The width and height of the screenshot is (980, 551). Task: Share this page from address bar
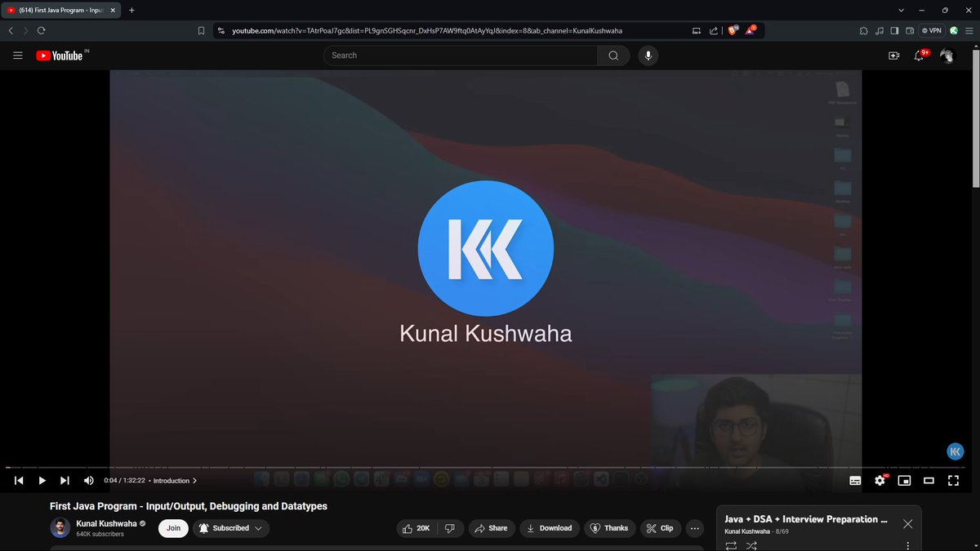[713, 30]
